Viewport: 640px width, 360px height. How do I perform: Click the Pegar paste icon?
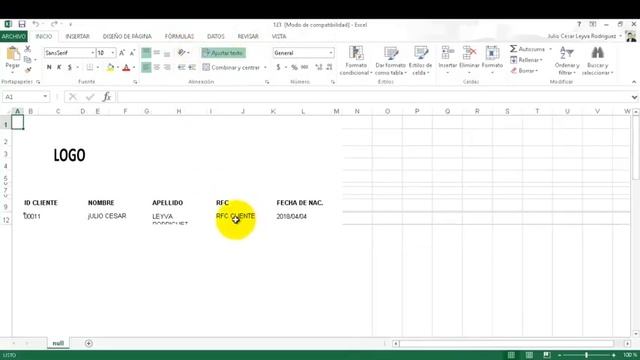pos(13,53)
